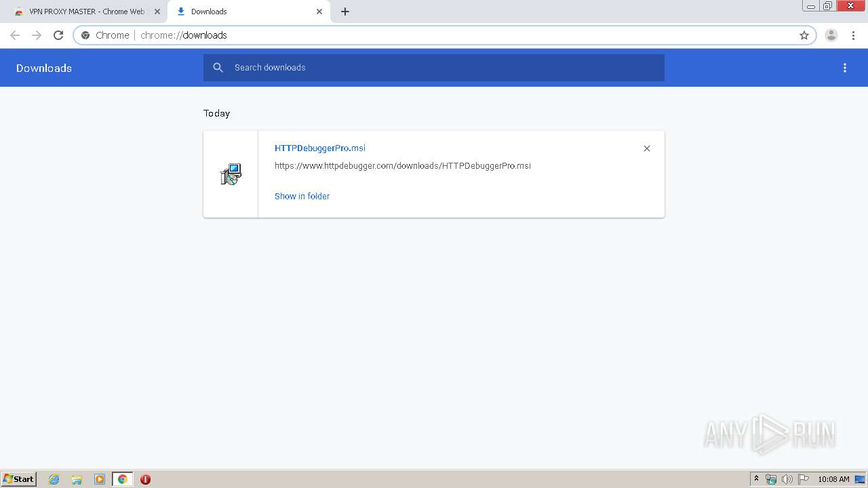Select the Downloads tab
Viewport: 868px width, 488px height.
point(248,12)
